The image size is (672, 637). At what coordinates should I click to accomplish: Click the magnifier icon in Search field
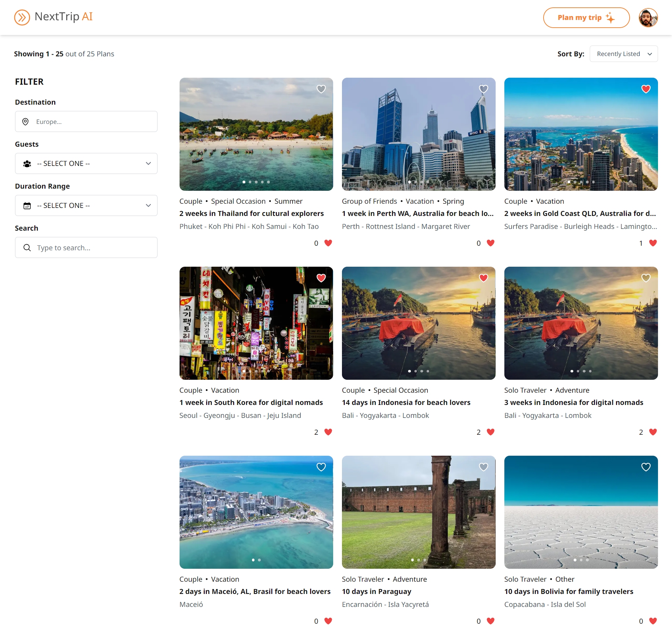(27, 248)
